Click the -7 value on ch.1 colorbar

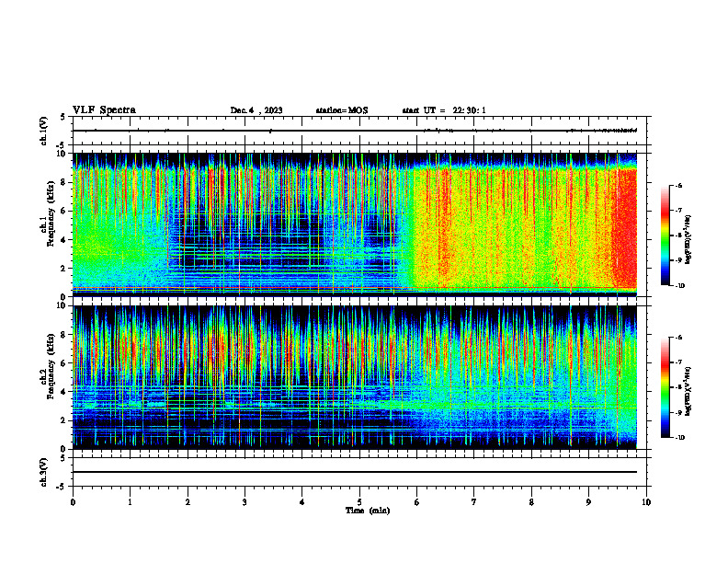(678, 211)
